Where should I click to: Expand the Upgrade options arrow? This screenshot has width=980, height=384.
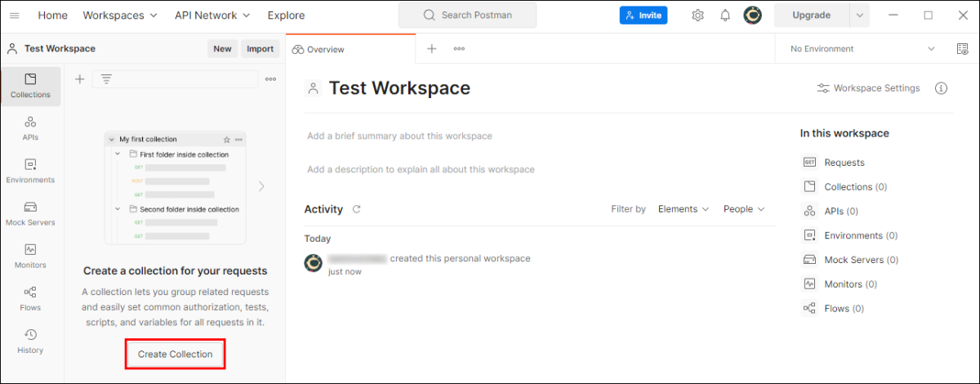click(x=860, y=15)
